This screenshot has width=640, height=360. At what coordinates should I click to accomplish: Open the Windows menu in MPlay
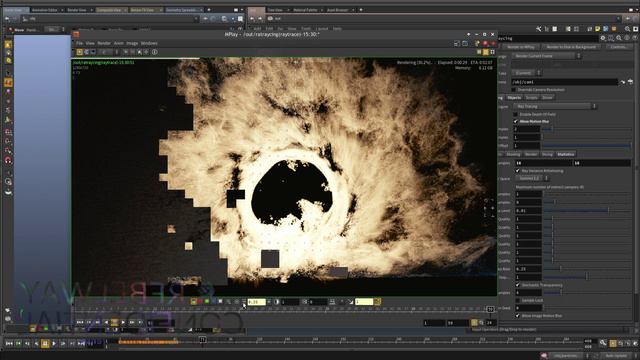tap(149, 43)
